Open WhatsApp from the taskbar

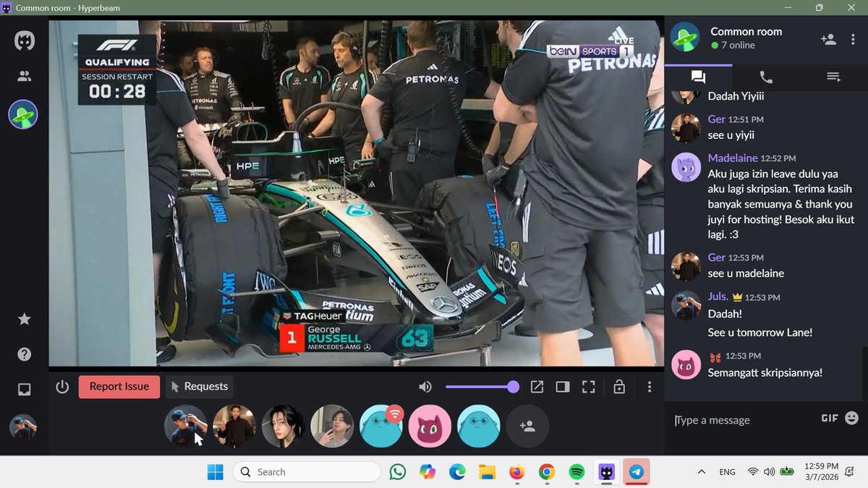click(x=398, y=472)
